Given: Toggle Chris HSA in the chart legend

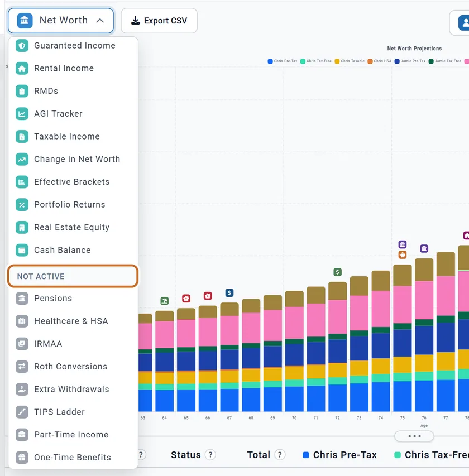Looking at the screenshot, I should [x=380, y=61].
